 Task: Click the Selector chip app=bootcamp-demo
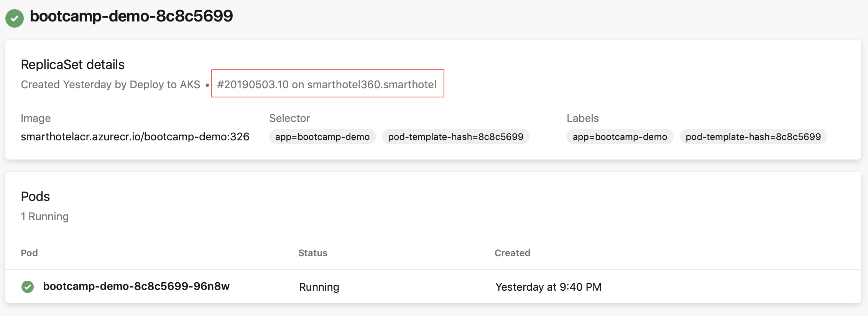(x=322, y=137)
